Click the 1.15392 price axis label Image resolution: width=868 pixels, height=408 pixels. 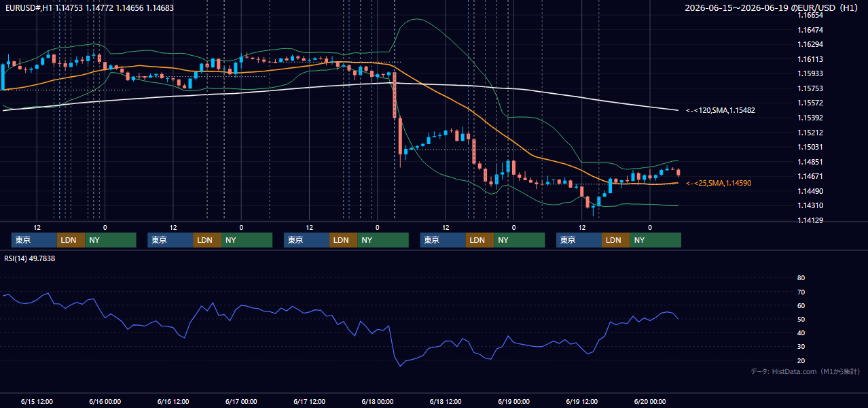click(810, 118)
